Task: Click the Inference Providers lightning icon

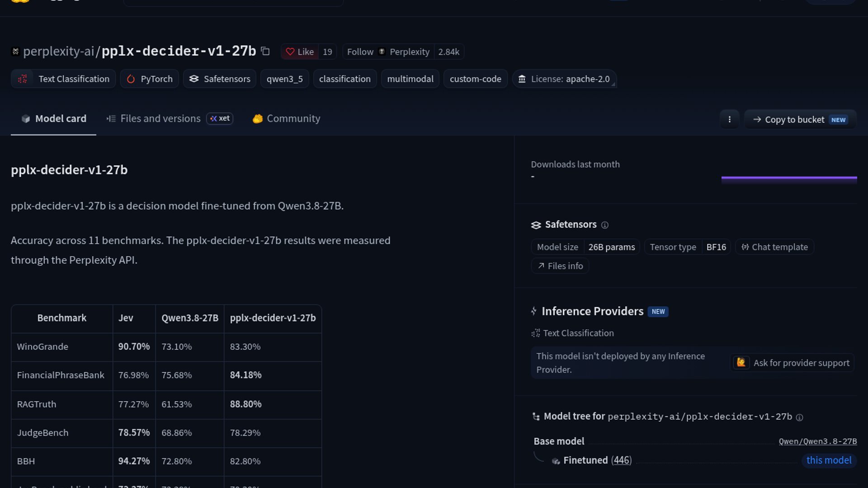Action: coord(534,311)
